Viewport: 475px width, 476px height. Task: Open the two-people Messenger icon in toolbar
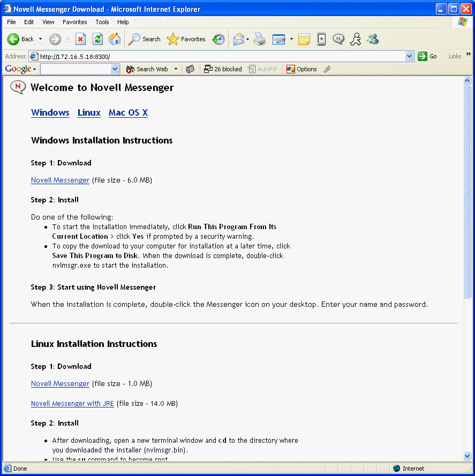coord(373,39)
